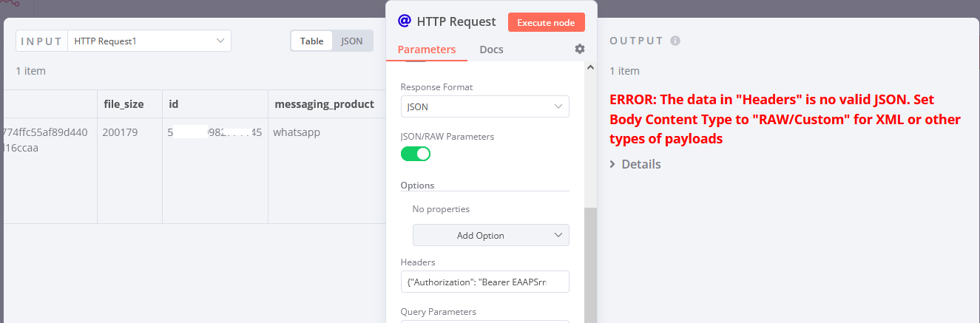Open the HTTP Request1 input node dropdown
The width and height of the screenshot is (980, 323).
point(149,41)
